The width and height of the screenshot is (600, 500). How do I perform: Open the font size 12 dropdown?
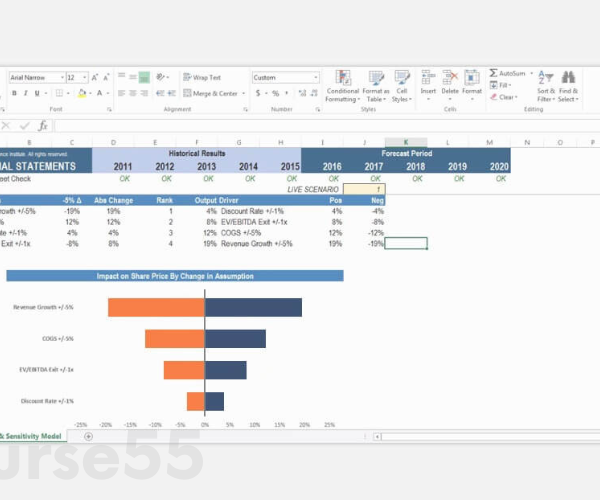85,78
